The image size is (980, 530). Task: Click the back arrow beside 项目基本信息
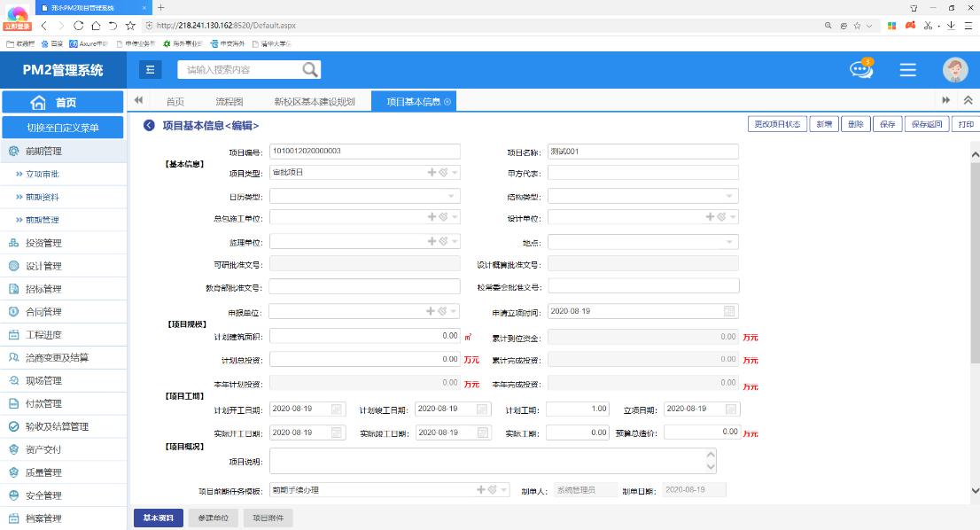point(149,126)
